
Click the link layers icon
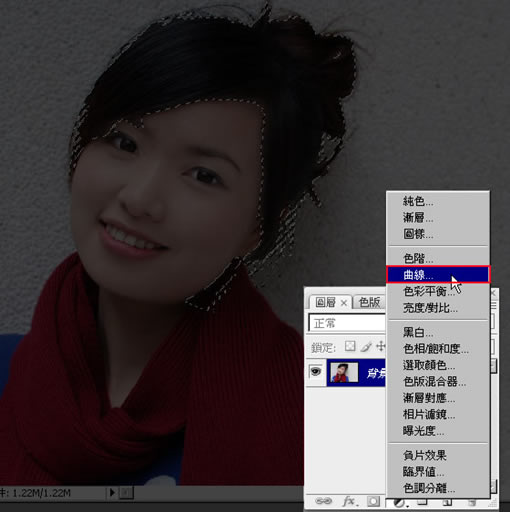pos(323,501)
